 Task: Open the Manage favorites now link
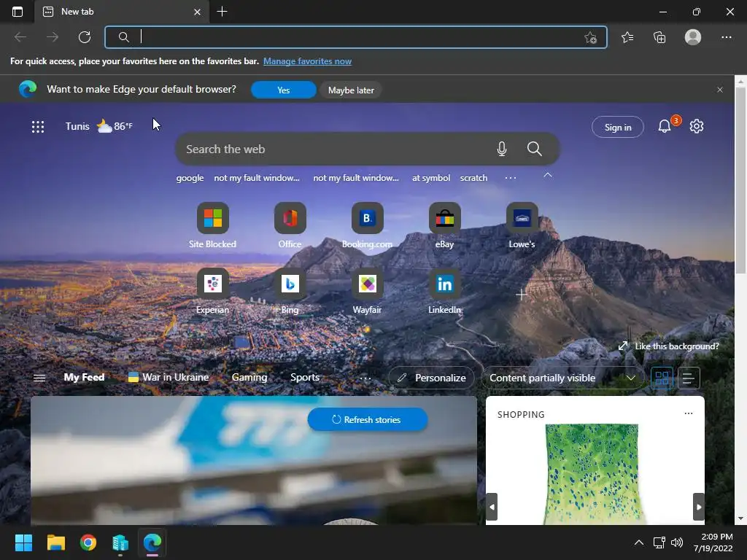(x=307, y=61)
